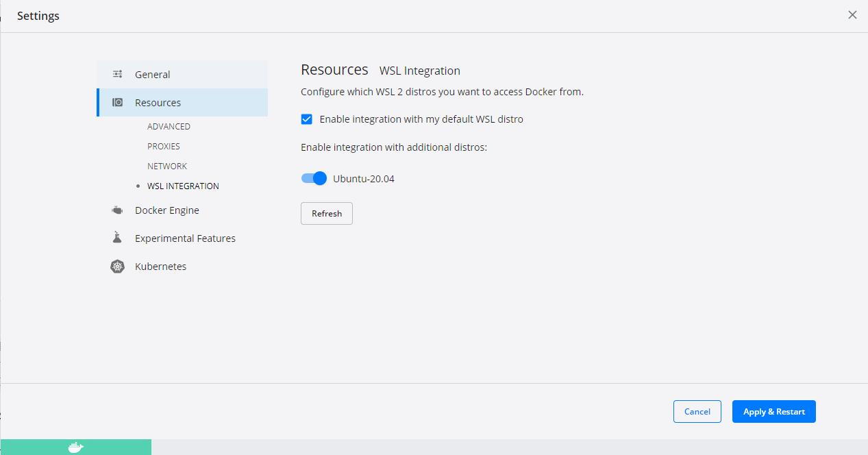The width and height of the screenshot is (868, 455).
Task: Click the Docker whale icon in the status bar
Action: [76, 447]
